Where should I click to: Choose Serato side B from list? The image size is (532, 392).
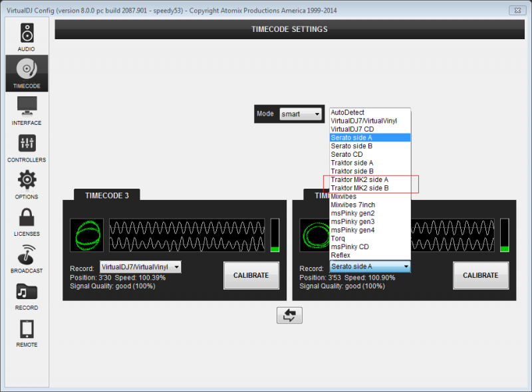pos(370,146)
